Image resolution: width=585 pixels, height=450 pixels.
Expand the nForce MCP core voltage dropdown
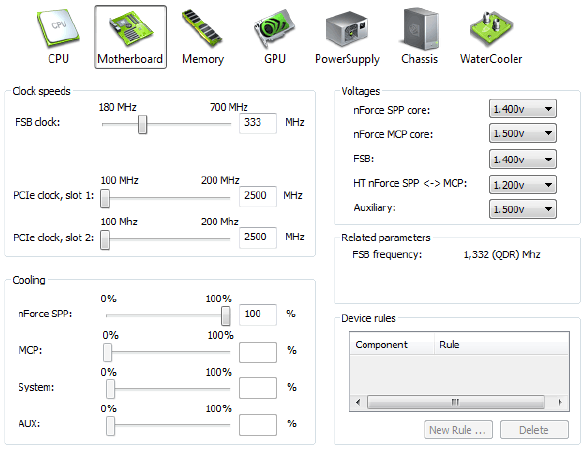[523, 133]
